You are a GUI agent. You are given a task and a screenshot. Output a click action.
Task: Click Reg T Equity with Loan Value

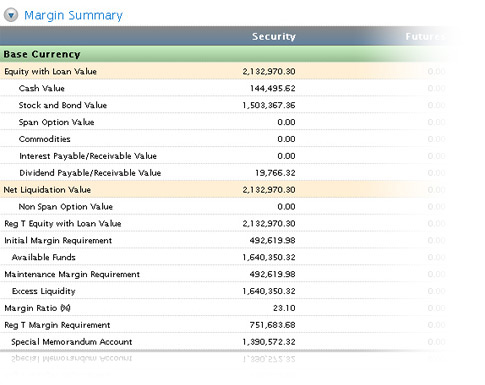(63, 224)
